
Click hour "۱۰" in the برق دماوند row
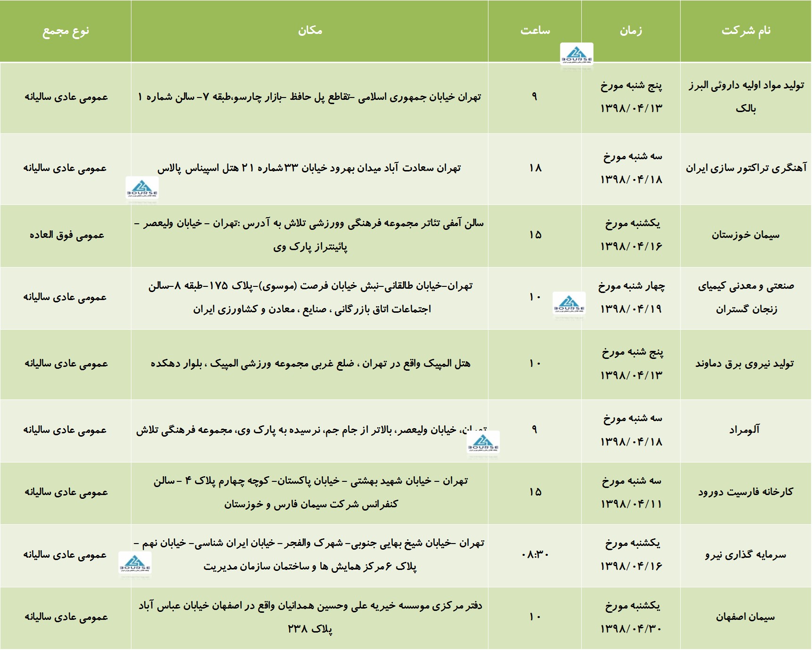click(535, 364)
